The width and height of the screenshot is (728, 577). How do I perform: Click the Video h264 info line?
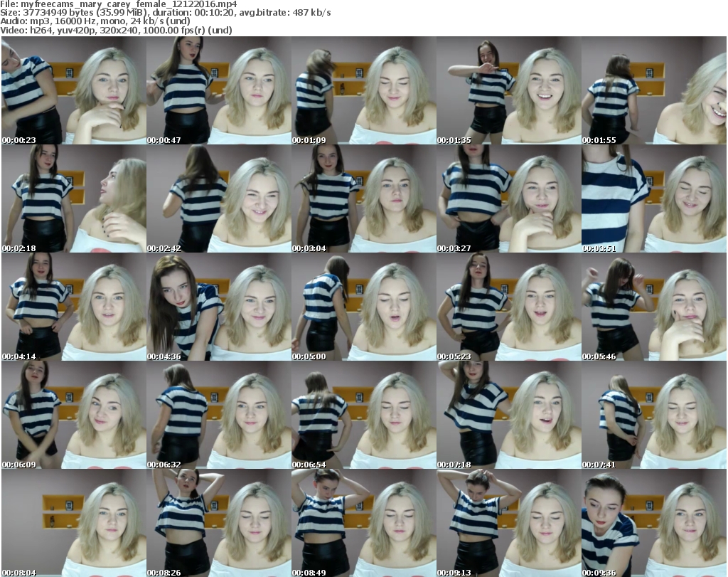tap(116, 30)
